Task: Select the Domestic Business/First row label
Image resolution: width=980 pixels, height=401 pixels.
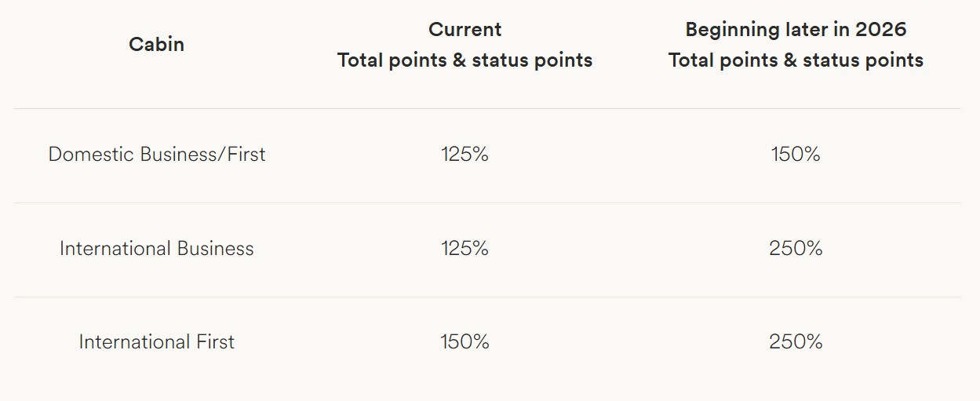Action: (157, 155)
